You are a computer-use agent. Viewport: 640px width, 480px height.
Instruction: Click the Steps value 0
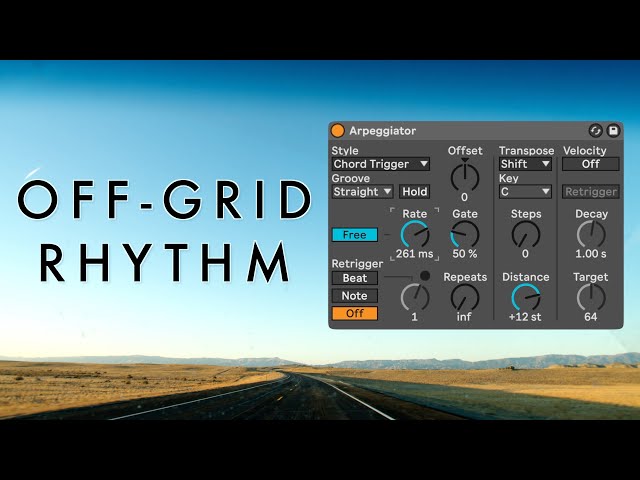(525, 254)
